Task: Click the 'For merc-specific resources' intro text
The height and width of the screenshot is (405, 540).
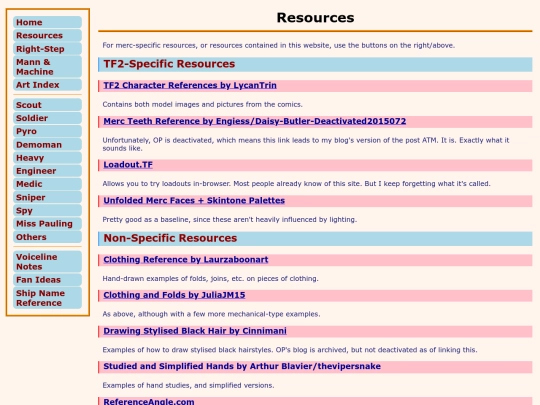Action: (x=279, y=45)
